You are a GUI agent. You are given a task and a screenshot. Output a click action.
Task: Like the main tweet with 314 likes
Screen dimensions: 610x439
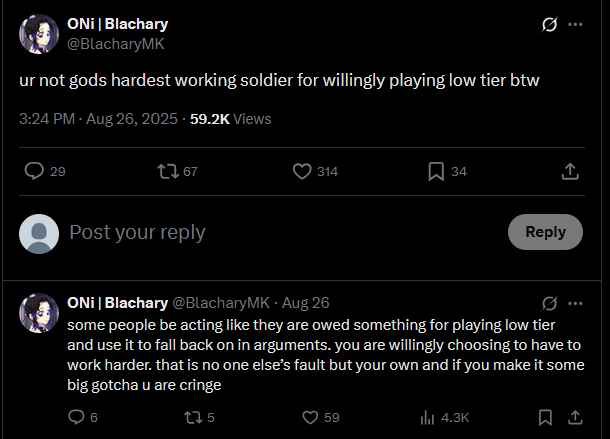click(x=303, y=172)
